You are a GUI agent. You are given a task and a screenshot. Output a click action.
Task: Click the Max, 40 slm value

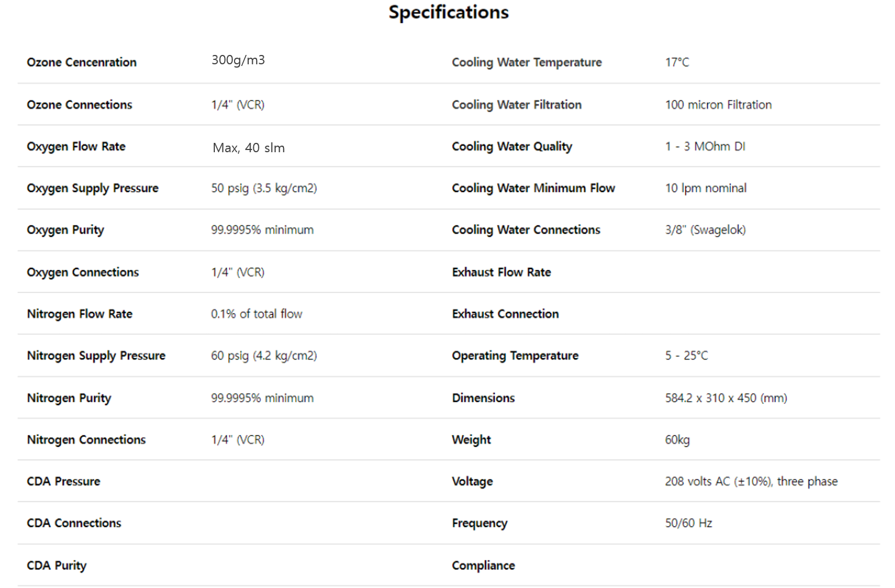coord(248,148)
